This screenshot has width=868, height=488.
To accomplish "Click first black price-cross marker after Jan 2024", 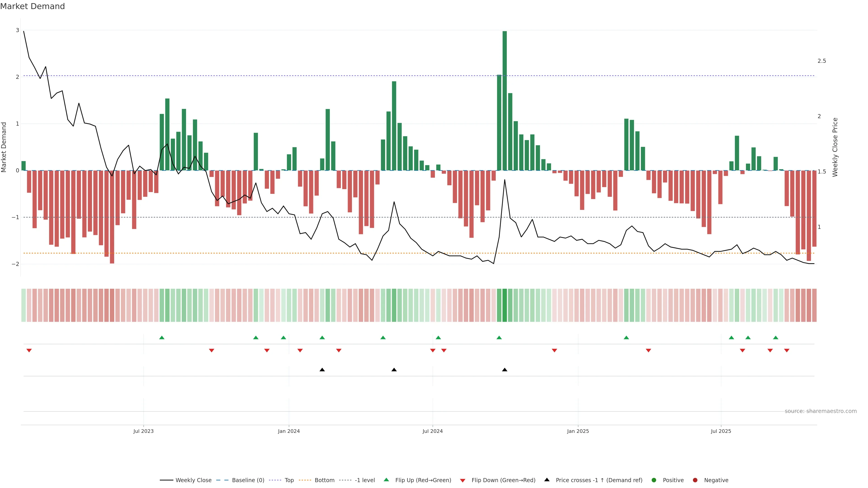I will [322, 370].
